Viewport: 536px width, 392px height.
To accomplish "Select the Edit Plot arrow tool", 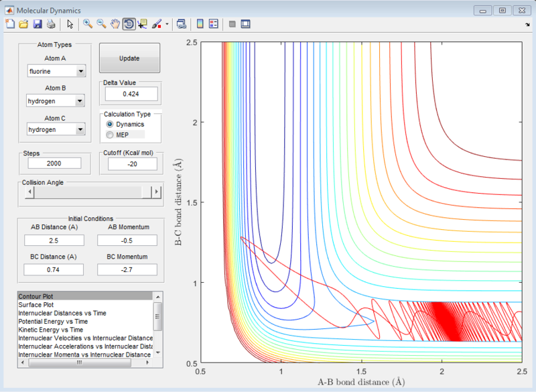I will pyautogui.click(x=70, y=24).
